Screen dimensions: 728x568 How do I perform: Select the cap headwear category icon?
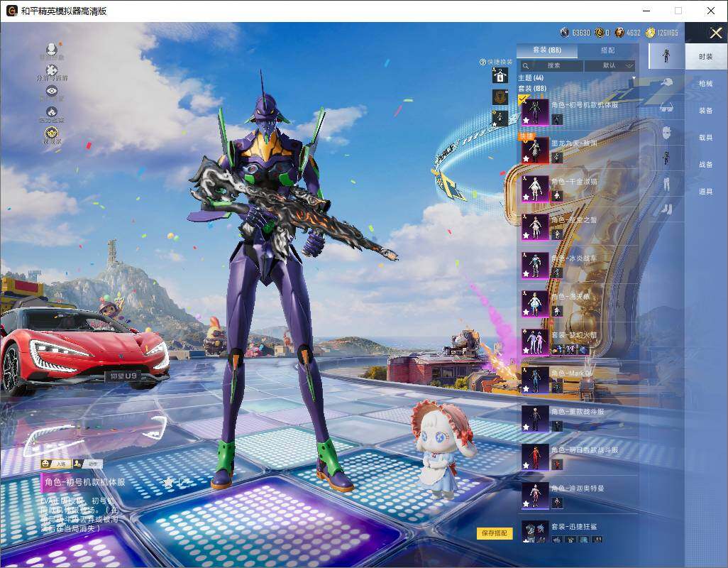(666, 82)
